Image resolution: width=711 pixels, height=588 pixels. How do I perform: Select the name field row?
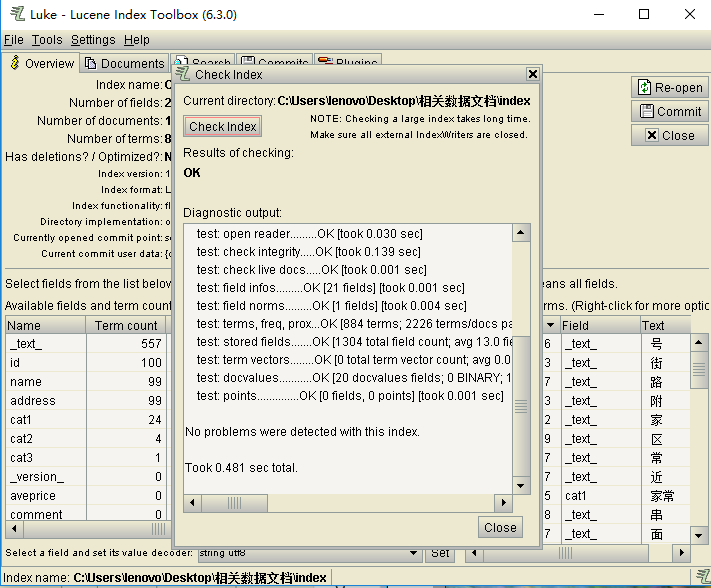click(86, 382)
